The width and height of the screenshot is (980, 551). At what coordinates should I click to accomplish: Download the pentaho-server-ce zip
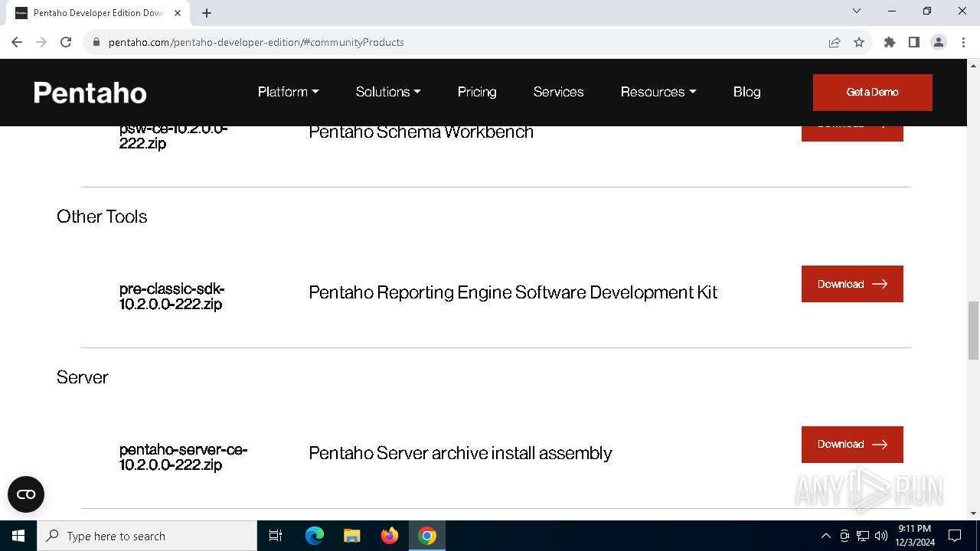pos(852,445)
